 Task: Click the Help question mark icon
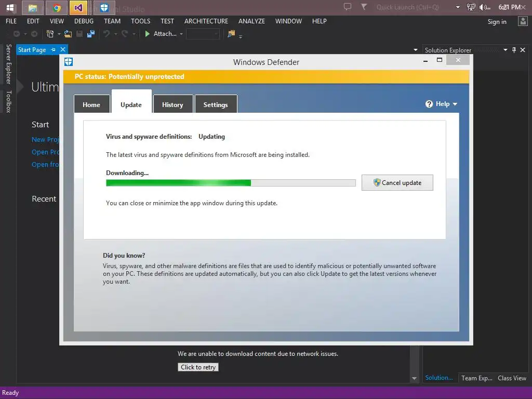(x=429, y=104)
